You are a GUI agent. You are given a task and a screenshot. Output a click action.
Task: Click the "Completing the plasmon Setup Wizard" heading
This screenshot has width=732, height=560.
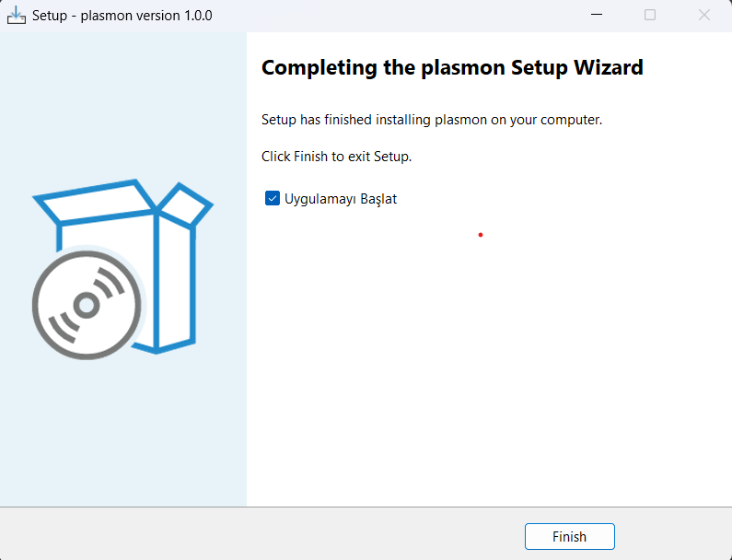click(x=452, y=67)
